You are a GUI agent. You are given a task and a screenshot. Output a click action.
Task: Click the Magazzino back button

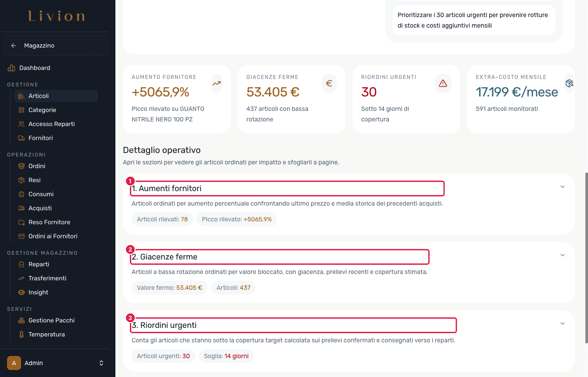tap(56, 46)
